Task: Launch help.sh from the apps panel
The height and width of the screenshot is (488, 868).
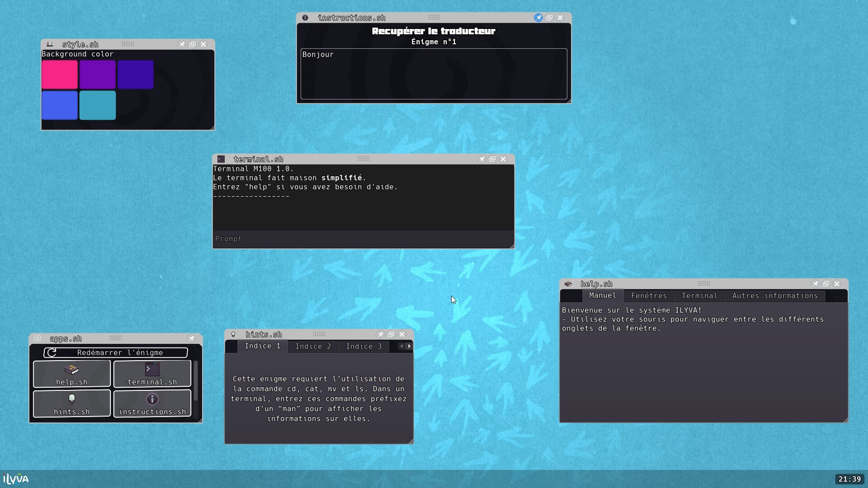Action: (72, 374)
